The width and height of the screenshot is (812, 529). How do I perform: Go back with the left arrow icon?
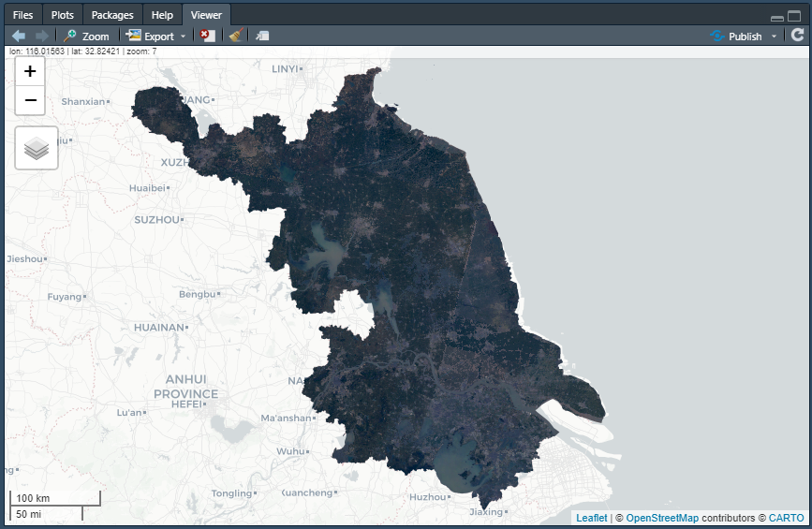click(19, 36)
